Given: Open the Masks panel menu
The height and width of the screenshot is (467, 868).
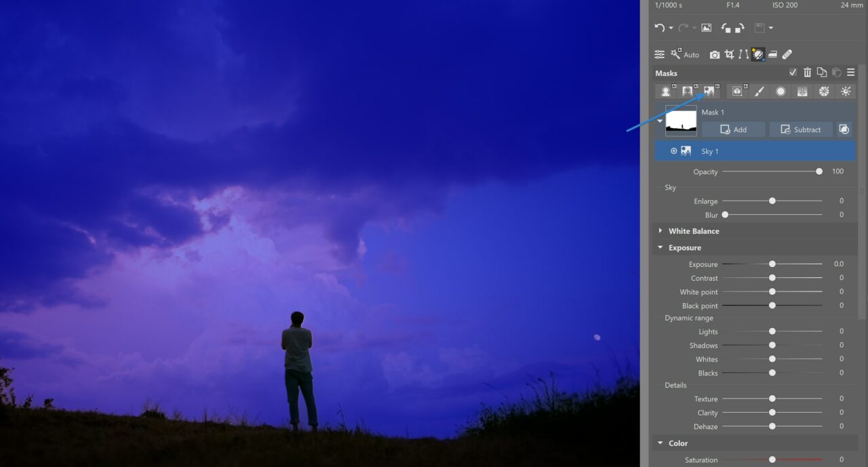Looking at the screenshot, I should pos(850,73).
